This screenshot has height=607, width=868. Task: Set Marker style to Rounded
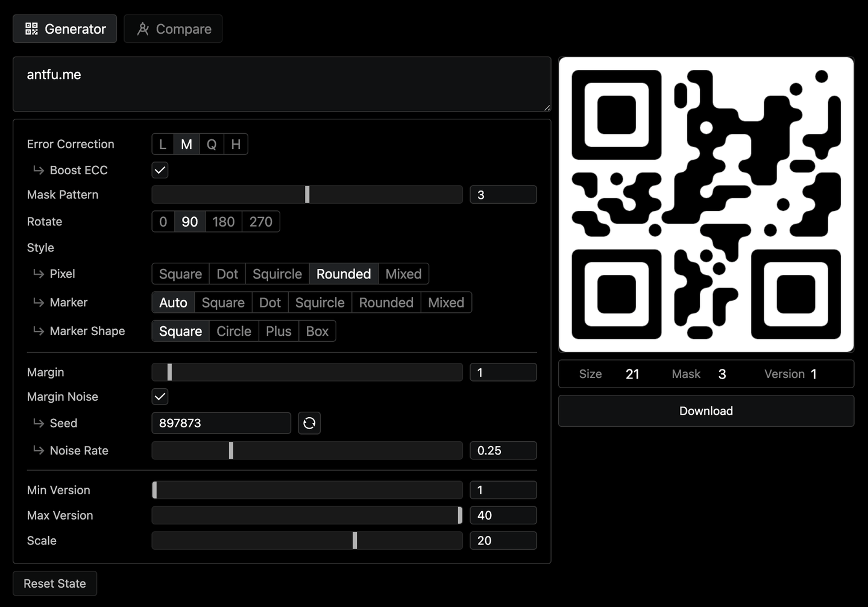[386, 302]
